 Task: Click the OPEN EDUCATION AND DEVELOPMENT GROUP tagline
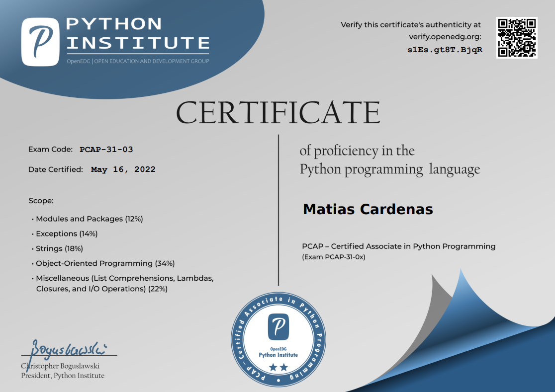coord(138,61)
